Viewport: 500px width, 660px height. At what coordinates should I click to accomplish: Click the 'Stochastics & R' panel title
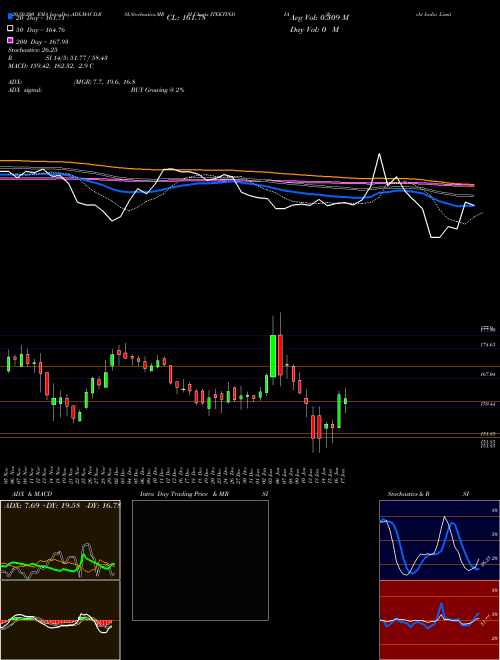coord(409,494)
